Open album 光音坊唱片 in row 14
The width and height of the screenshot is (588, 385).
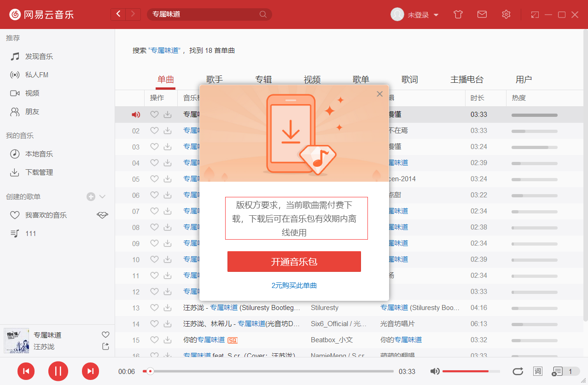tap(397, 324)
